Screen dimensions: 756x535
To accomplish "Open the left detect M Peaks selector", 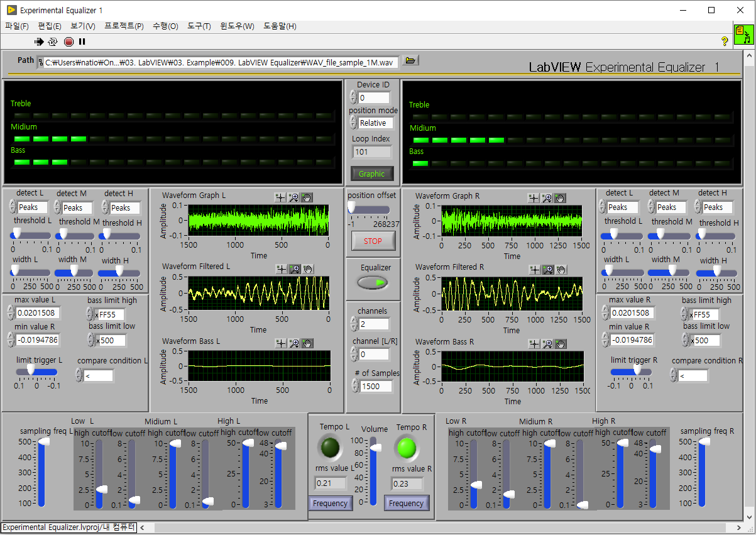I will pos(77,207).
